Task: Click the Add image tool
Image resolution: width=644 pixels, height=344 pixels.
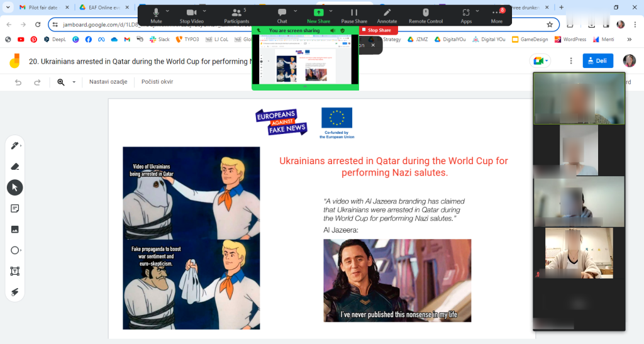Action: tap(15, 230)
